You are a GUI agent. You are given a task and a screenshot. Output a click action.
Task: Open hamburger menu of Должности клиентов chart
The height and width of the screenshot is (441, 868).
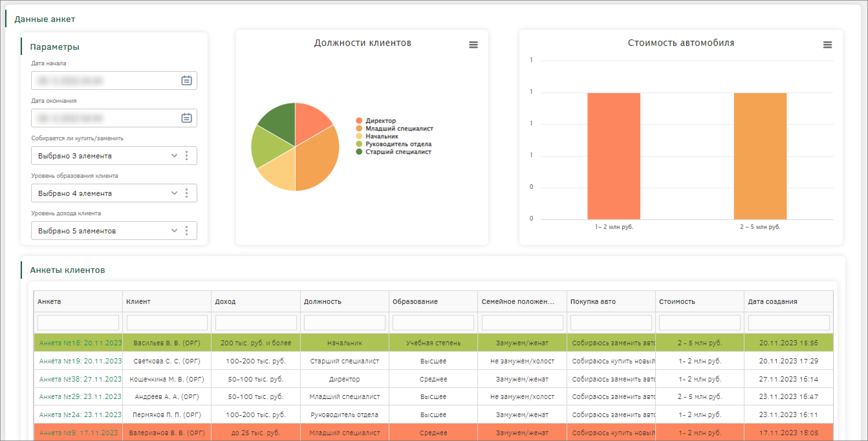(473, 45)
